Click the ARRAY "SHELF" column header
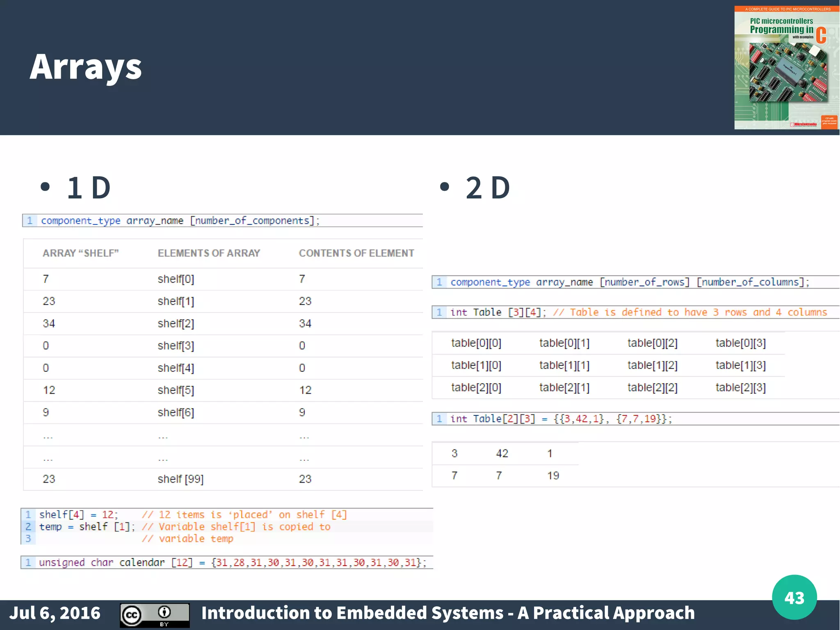The image size is (840, 630). click(x=81, y=253)
